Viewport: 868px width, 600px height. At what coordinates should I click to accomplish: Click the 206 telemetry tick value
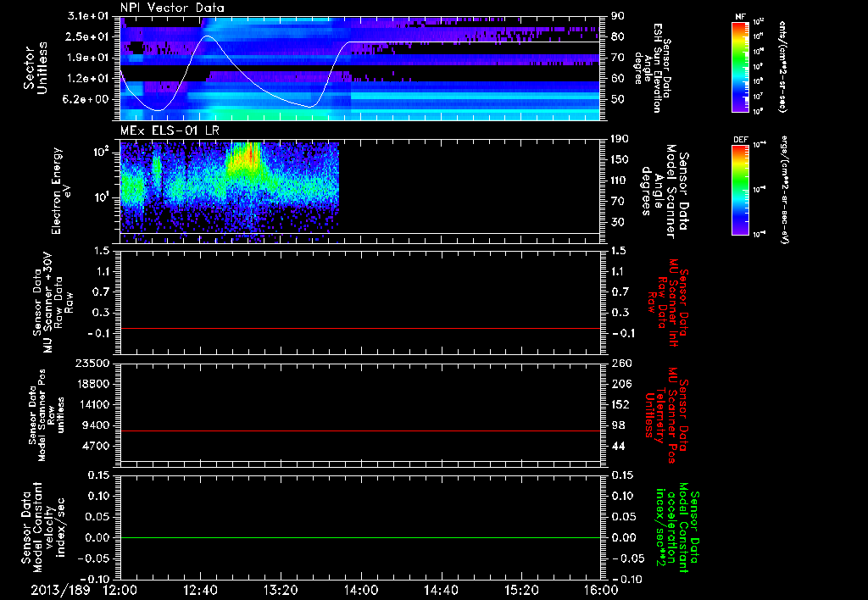621,384
